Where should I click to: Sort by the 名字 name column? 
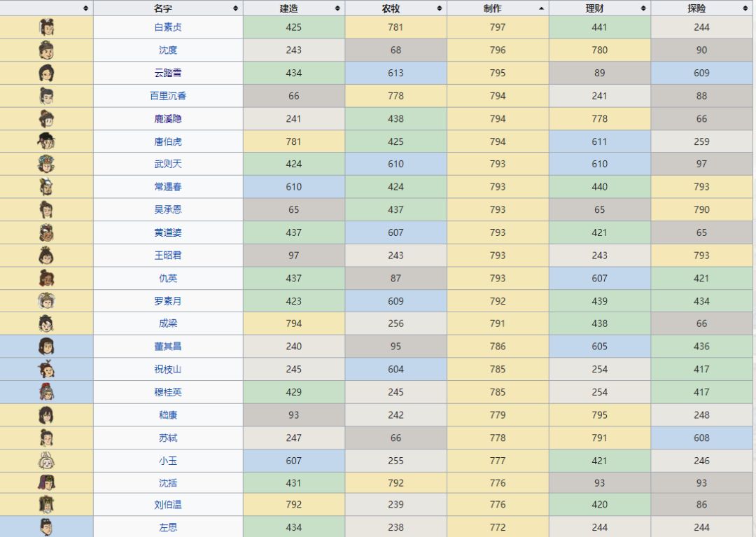tap(168, 8)
